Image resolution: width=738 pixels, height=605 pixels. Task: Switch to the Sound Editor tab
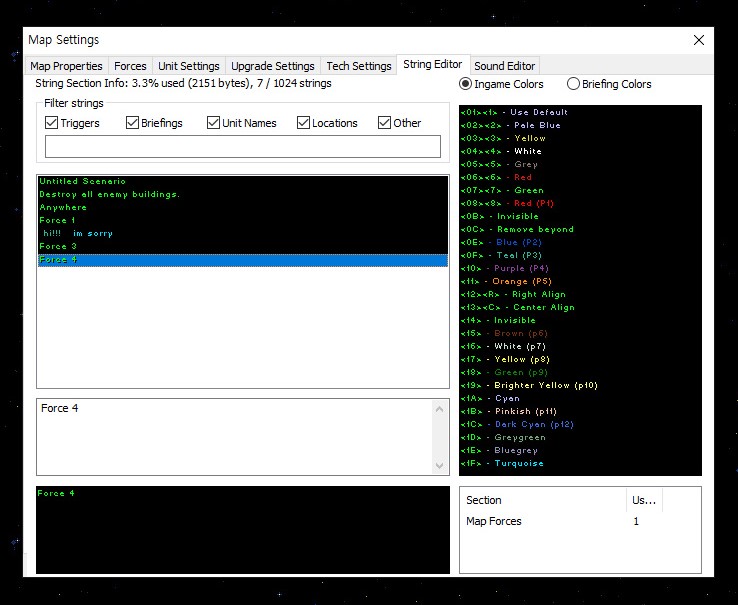click(505, 65)
